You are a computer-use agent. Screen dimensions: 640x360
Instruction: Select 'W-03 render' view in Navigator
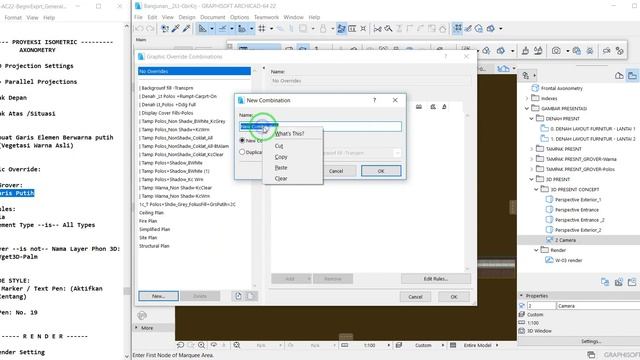click(x=569, y=260)
